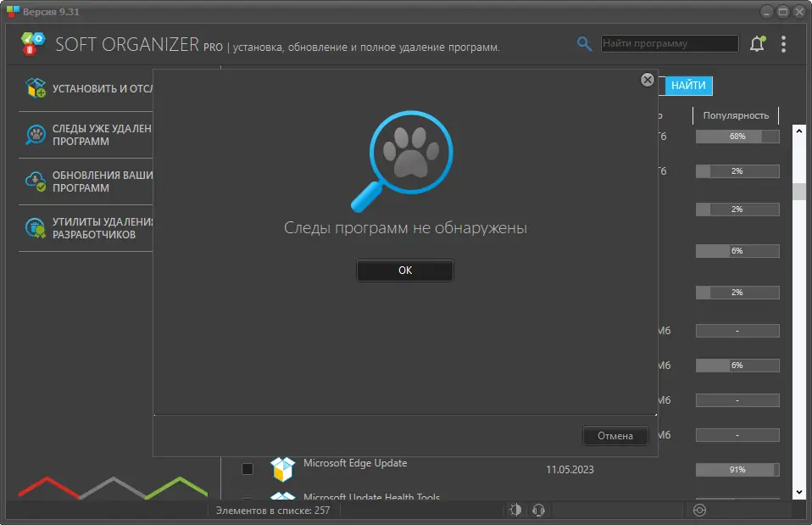Click the Элементов в списке: 257 status text

[272, 511]
